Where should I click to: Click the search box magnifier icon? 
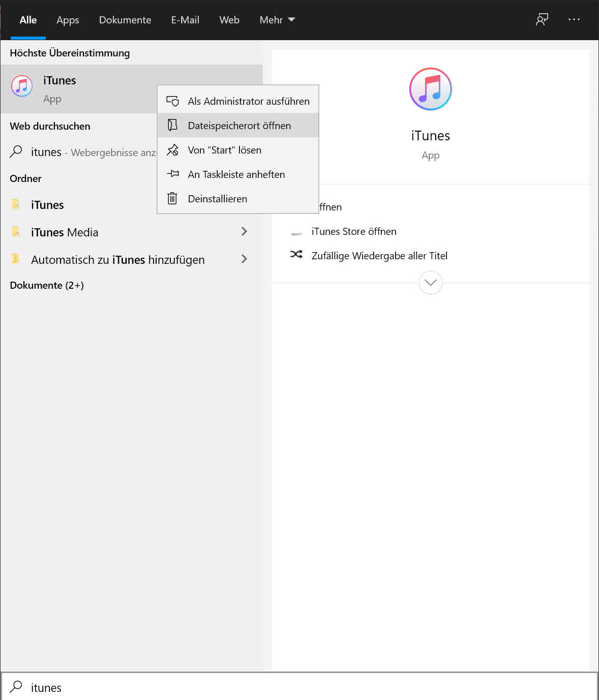click(16, 687)
